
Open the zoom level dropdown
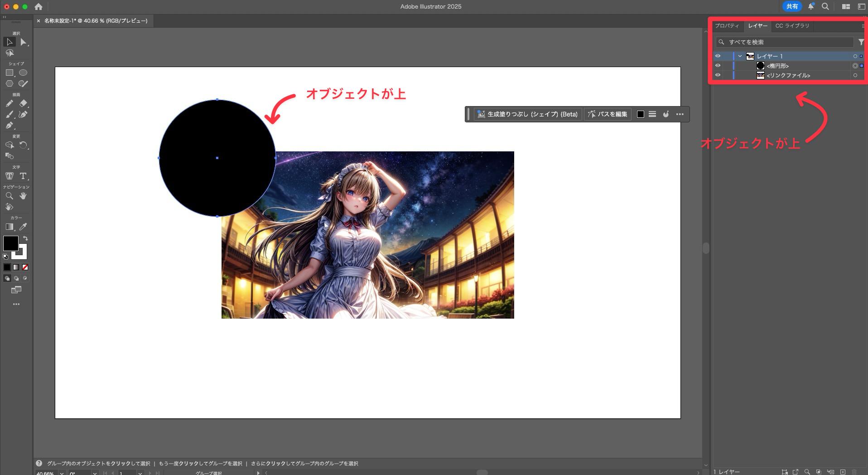pos(62,473)
